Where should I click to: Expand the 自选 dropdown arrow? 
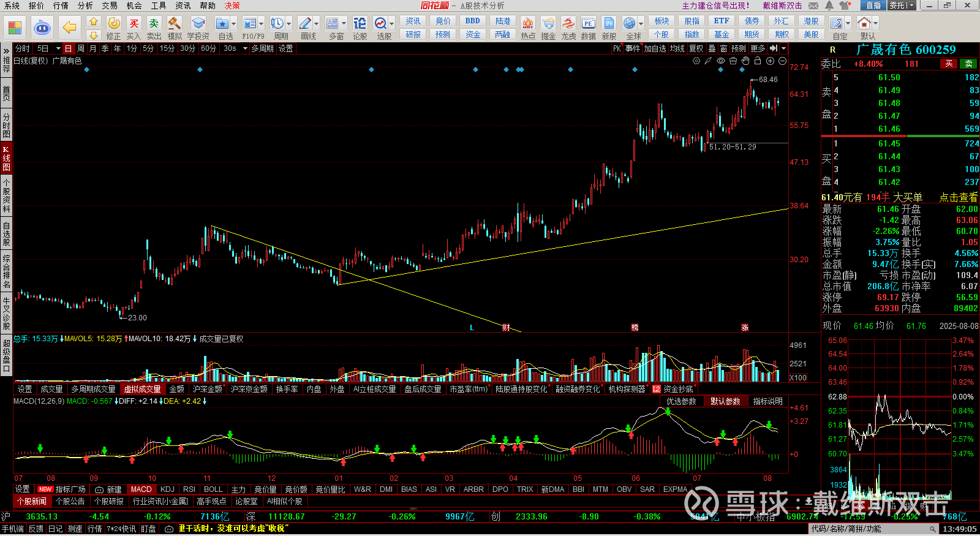pyautogui.click(x=234, y=24)
